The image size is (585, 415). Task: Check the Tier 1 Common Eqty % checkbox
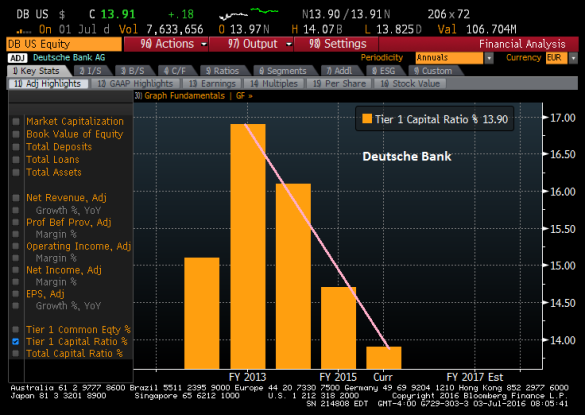pos(16,330)
